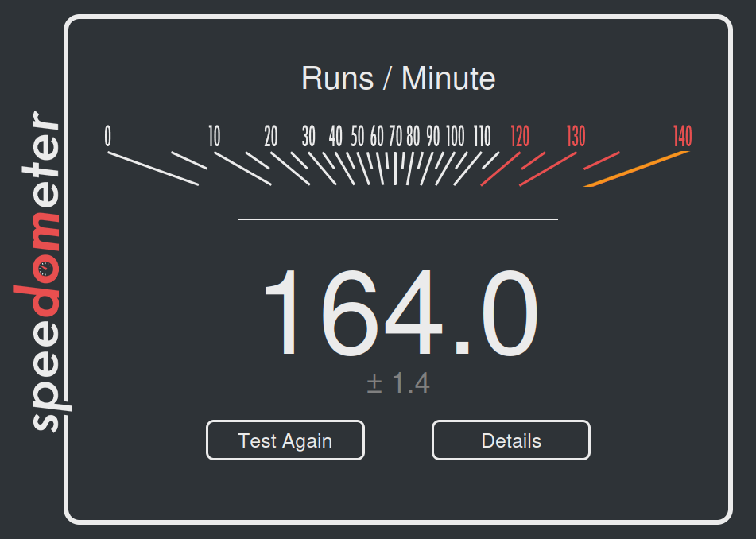Click the 0 label on the gauge
This screenshot has width=756, height=539.
click(x=107, y=136)
